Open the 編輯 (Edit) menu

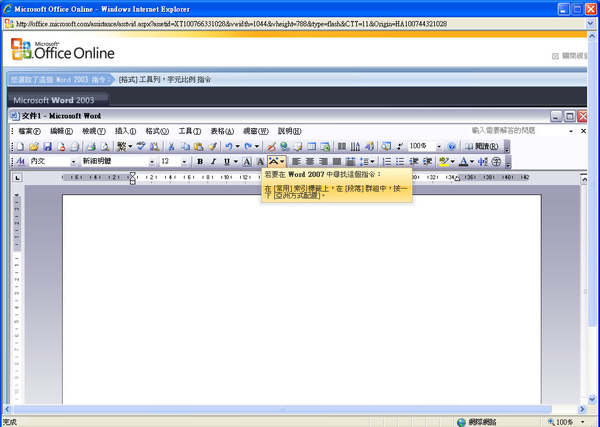point(61,131)
